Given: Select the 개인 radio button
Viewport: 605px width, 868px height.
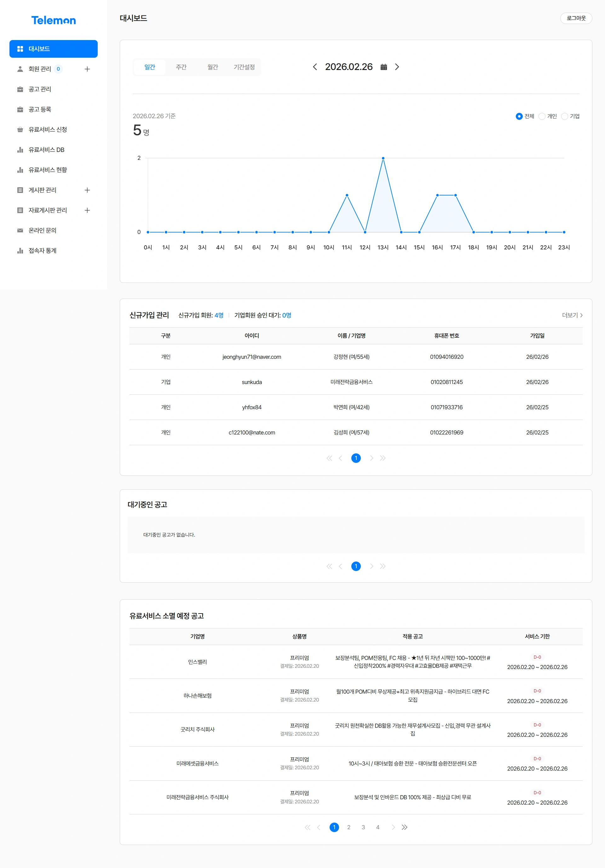Looking at the screenshot, I should point(542,116).
